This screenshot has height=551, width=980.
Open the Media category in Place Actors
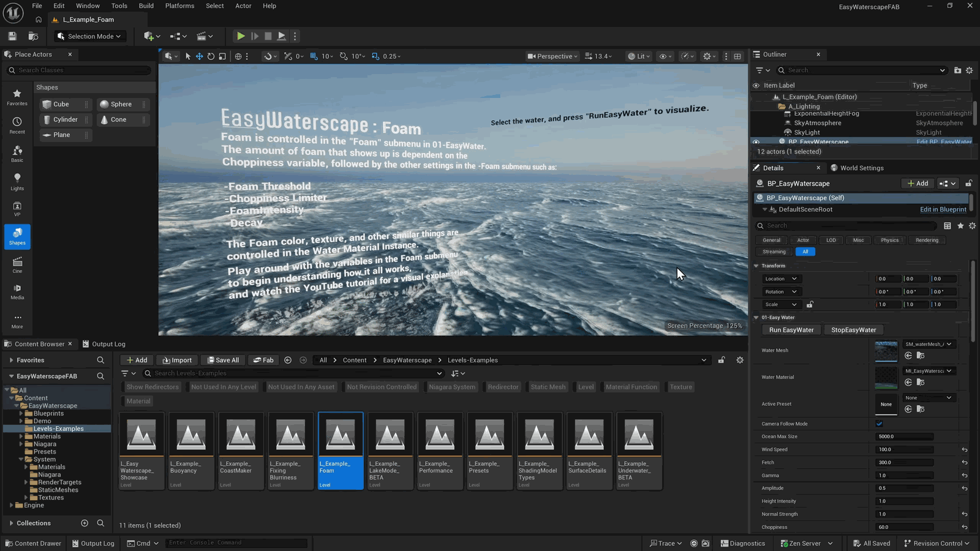tap(17, 291)
